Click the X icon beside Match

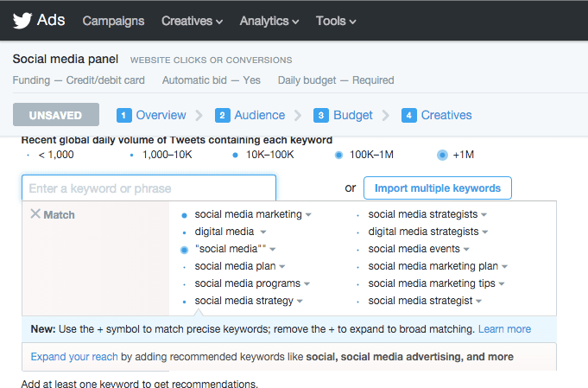coord(35,214)
